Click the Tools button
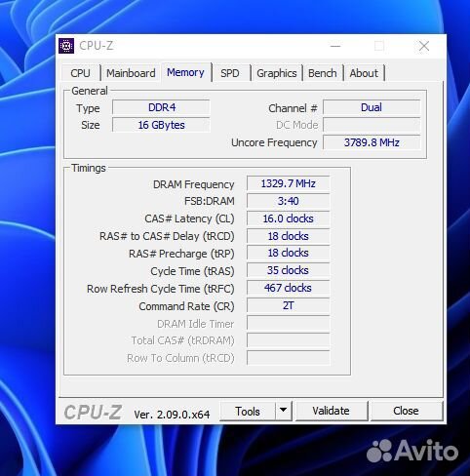The image size is (470, 476). tap(248, 412)
